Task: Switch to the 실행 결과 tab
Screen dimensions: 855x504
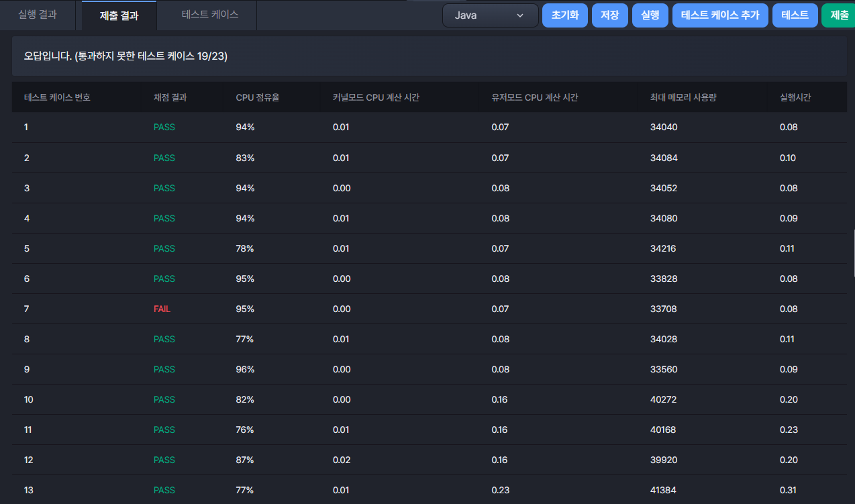Action: click(38, 15)
